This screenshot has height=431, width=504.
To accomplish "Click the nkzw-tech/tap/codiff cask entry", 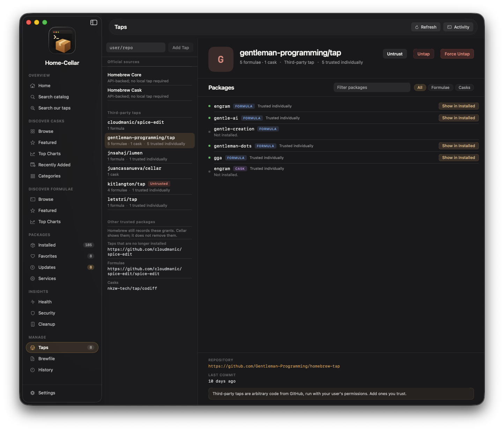I will 132,288.
